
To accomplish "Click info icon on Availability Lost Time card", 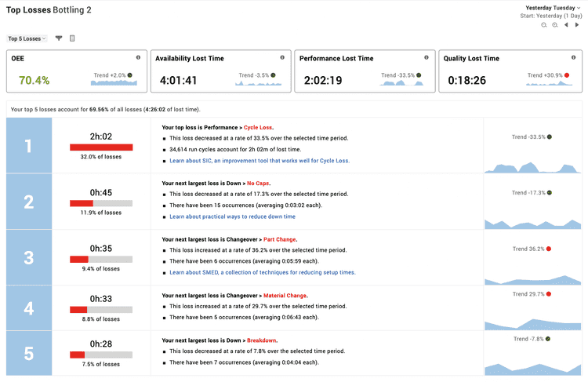I will point(282,57).
